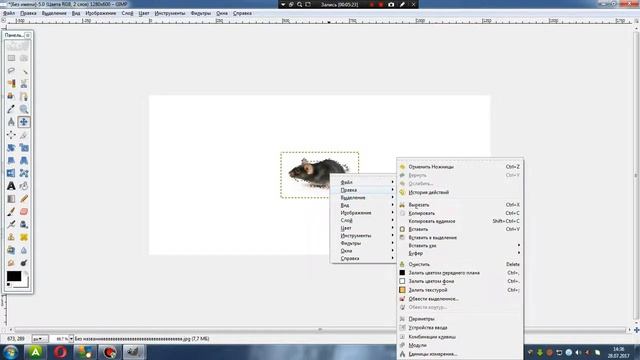This screenshot has width=640, height=360.
Task: Expand Фильтры in the context menu
Action: [363, 243]
